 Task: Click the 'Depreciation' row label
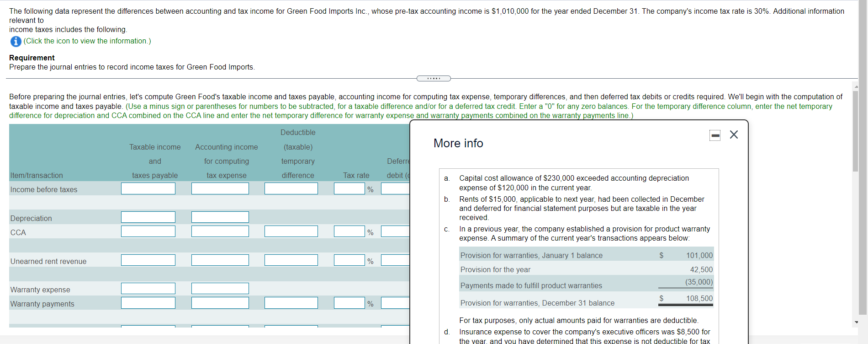coord(31,218)
